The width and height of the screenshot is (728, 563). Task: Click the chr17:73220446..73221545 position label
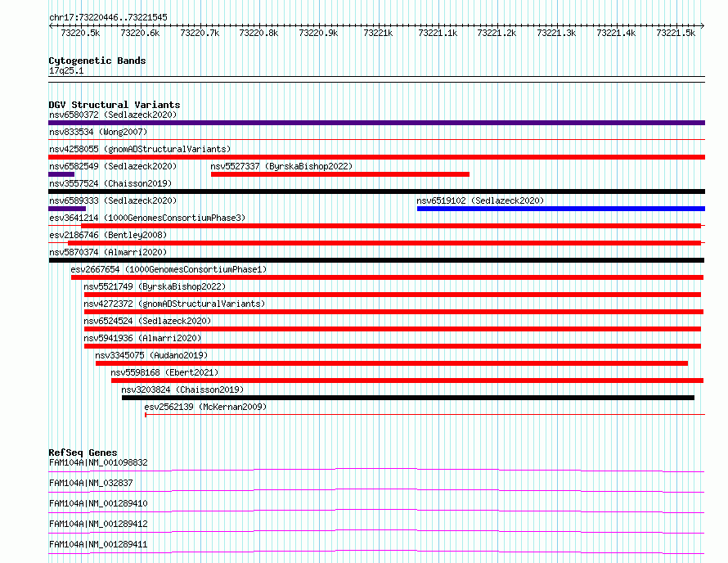click(108, 18)
